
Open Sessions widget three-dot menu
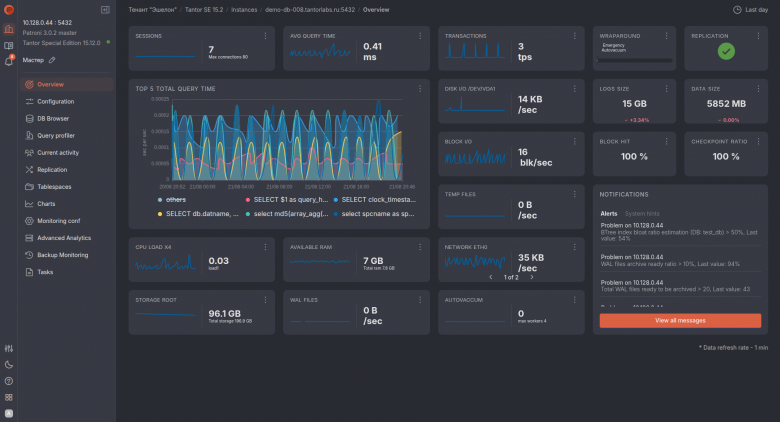tap(265, 36)
